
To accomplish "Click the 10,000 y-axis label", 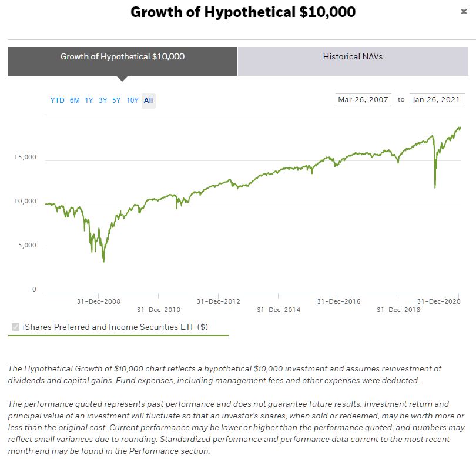I will tap(25, 201).
